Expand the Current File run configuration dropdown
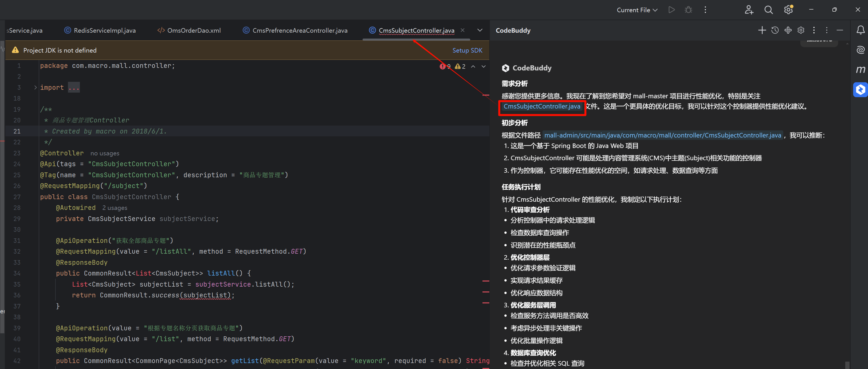This screenshot has width=868, height=369. [637, 10]
